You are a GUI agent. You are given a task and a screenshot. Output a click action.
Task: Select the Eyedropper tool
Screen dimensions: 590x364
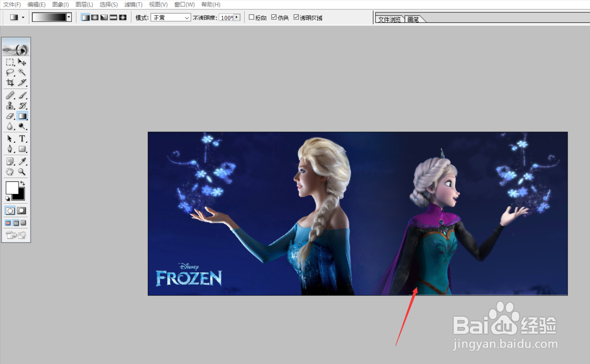point(22,161)
